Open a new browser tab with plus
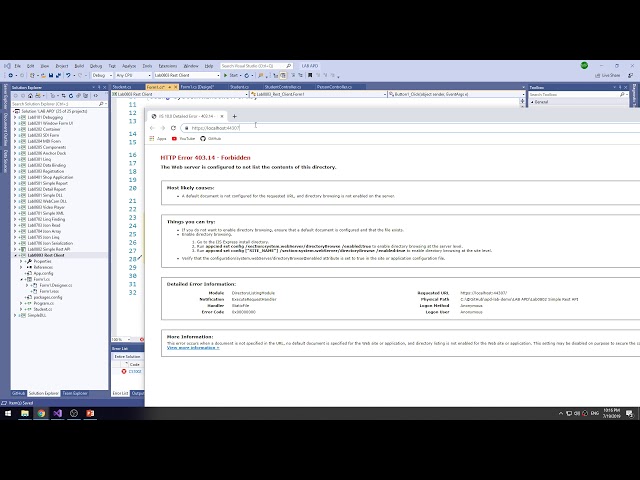 click(234, 116)
